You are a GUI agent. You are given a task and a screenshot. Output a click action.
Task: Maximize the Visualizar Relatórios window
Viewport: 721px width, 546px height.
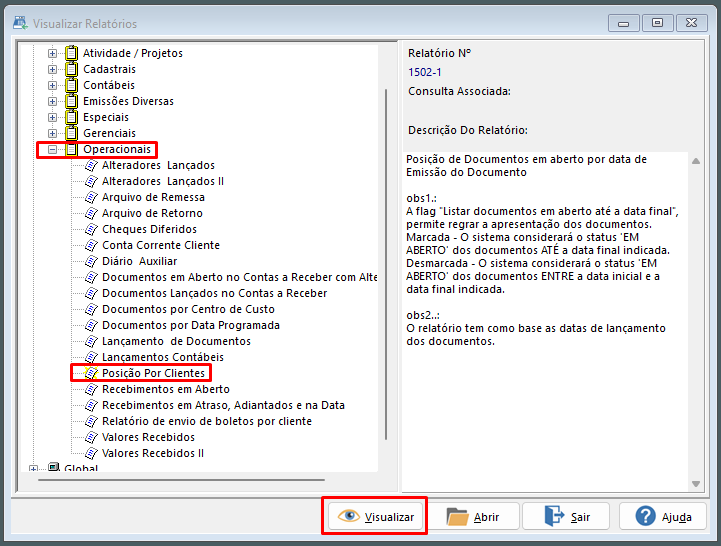coord(657,23)
